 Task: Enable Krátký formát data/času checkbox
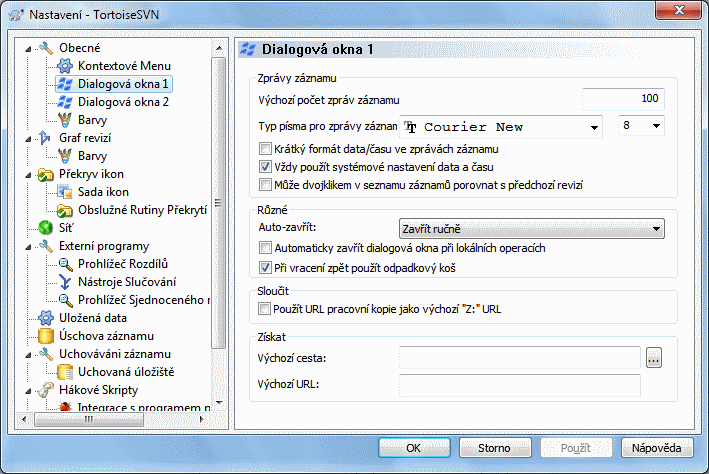point(265,149)
